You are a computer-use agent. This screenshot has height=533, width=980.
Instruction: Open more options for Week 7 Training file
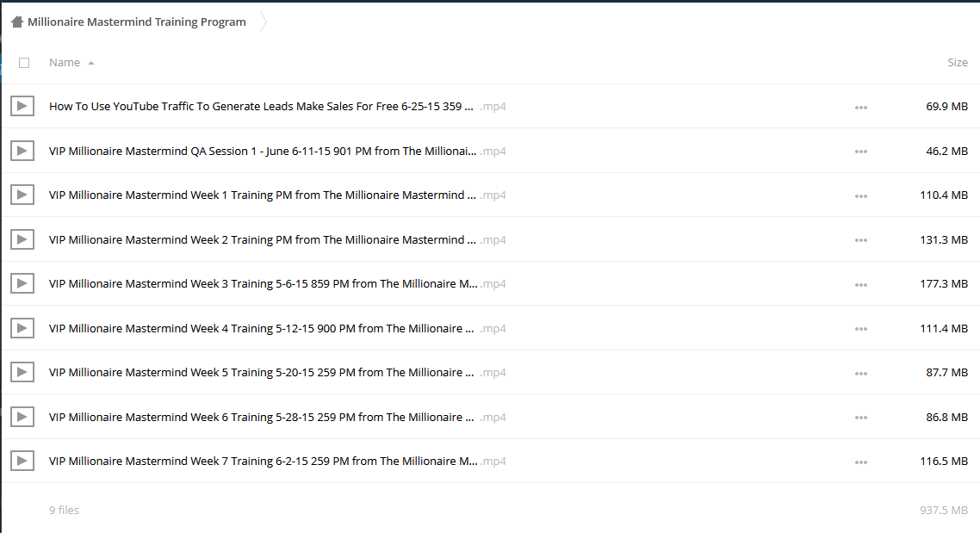[x=860, y=462]
